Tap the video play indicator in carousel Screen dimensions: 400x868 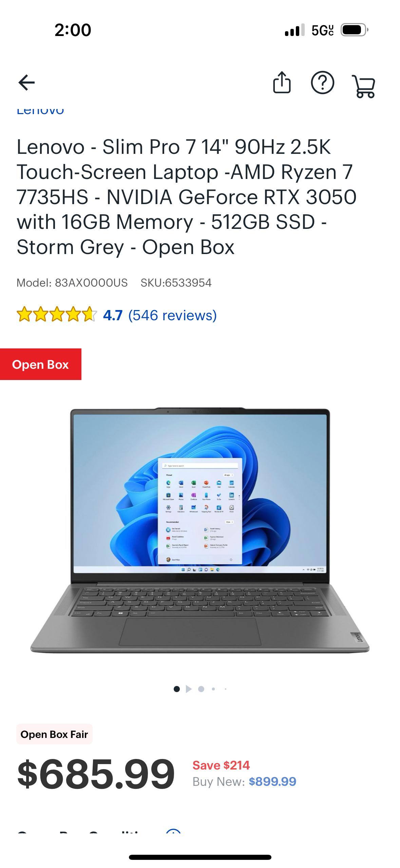click(x=189, y=689)
